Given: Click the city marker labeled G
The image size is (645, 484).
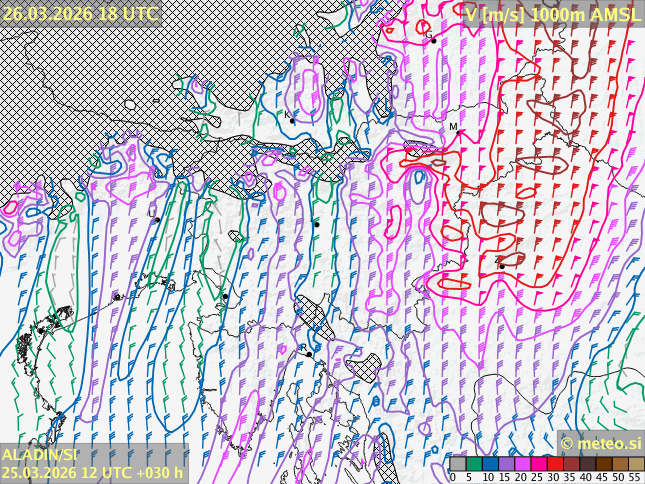Looking at the screenshot, I should coord(433,40).
